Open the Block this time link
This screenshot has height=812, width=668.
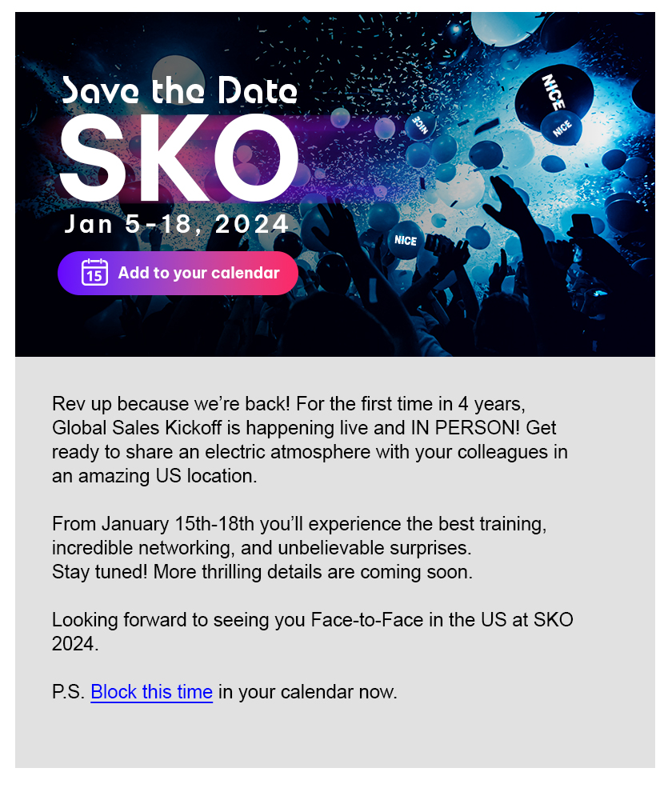point(152,692)
